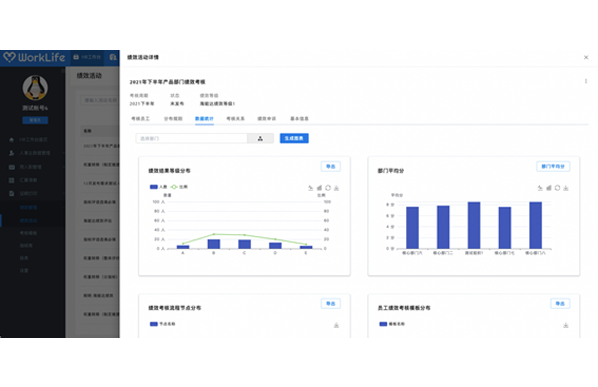Image resolution: width=598 pixels, height=387 pixels.
Task: Download the employee template distribution chart
Action: (566, 325)
